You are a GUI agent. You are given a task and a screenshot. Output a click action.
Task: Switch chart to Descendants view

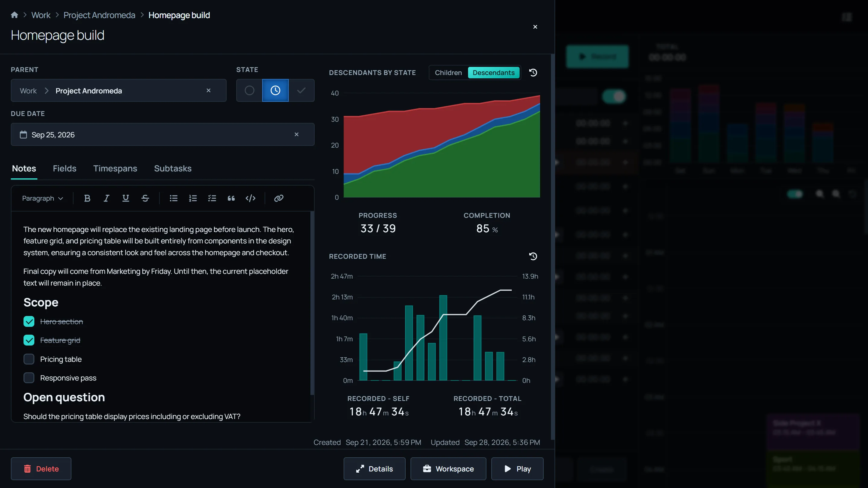tap(494, 72)
